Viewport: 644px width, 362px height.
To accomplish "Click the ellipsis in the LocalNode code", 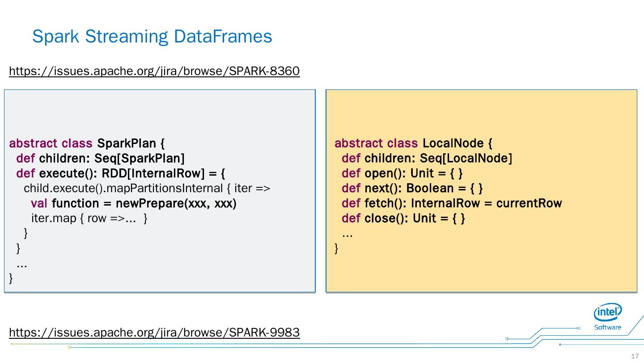I will pos(347,234).
